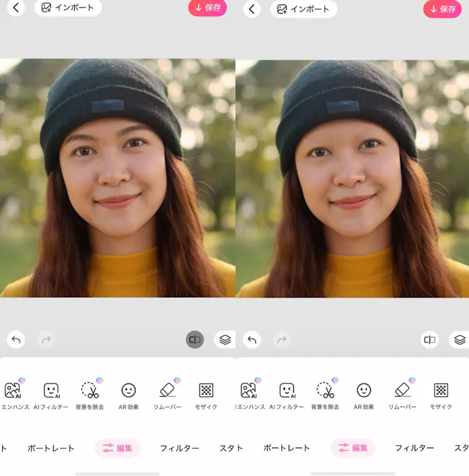Click the undo arrow in left screen
Viewport: 469px width, 476px height.
point(16,339)
